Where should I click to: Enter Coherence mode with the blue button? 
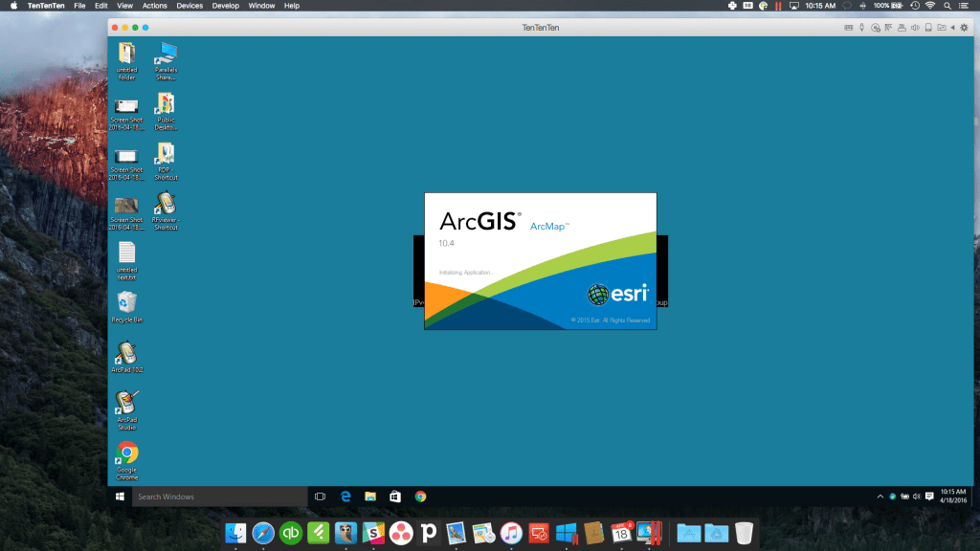point(145,28)
